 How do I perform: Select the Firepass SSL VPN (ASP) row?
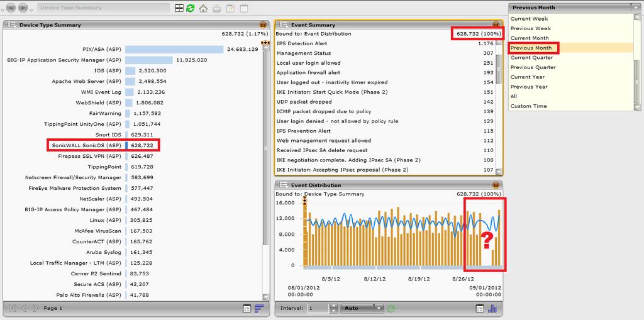(133, 156)
